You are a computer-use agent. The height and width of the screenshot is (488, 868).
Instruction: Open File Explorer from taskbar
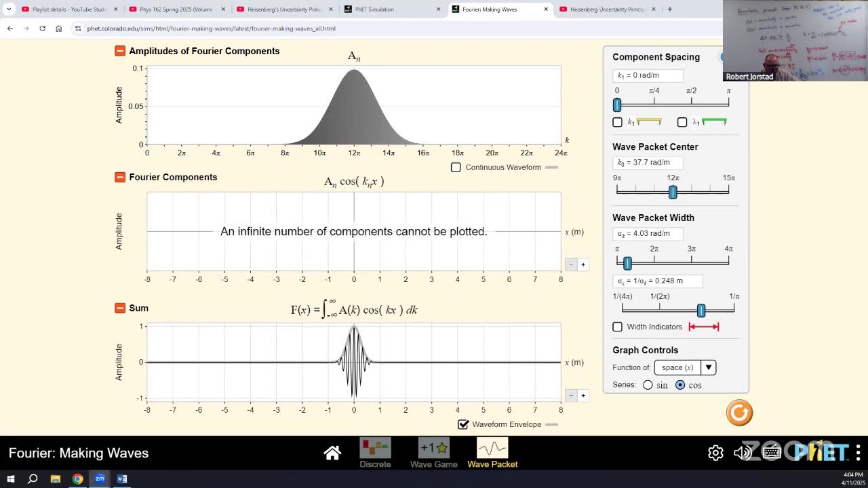point(56,479)
